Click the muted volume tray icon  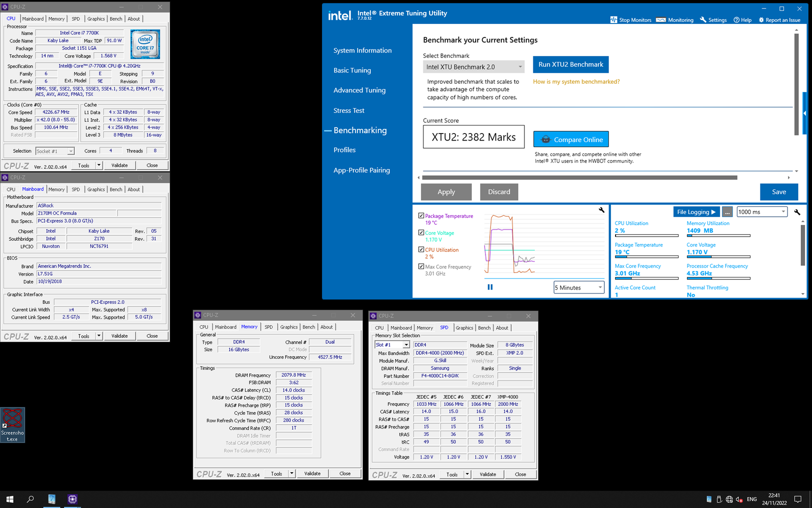(x=739, y=500)
